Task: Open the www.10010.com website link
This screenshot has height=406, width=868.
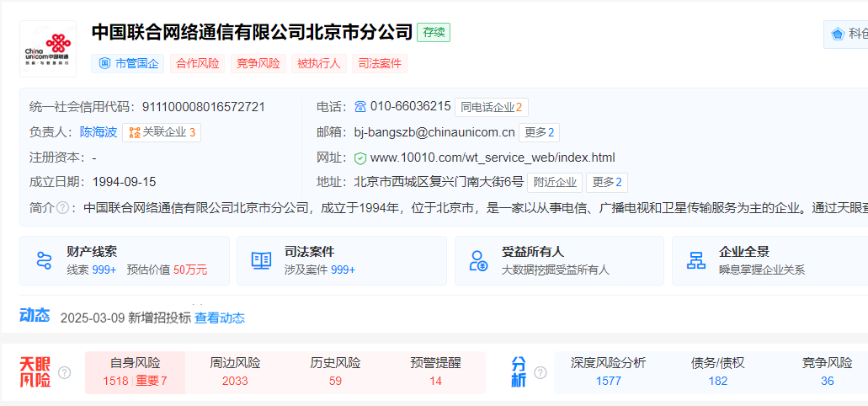Action: (x=493, y=158)
